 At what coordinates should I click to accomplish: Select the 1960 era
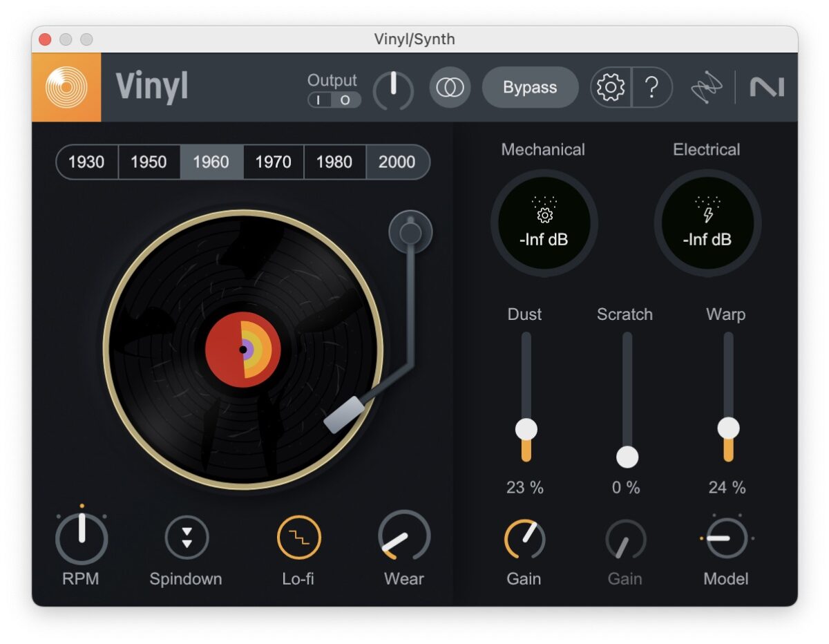click(x=211, y=162)
